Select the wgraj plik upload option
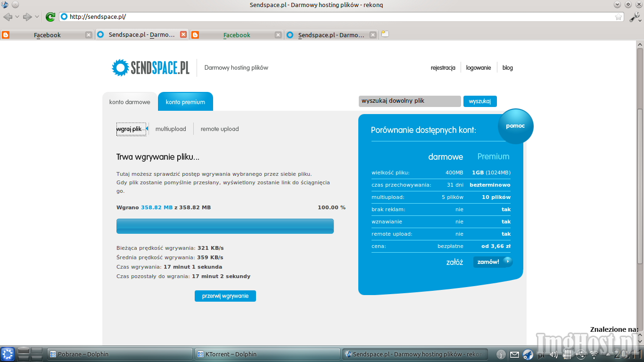This screenshot has width=644, height=362. (x=129, y=129)
